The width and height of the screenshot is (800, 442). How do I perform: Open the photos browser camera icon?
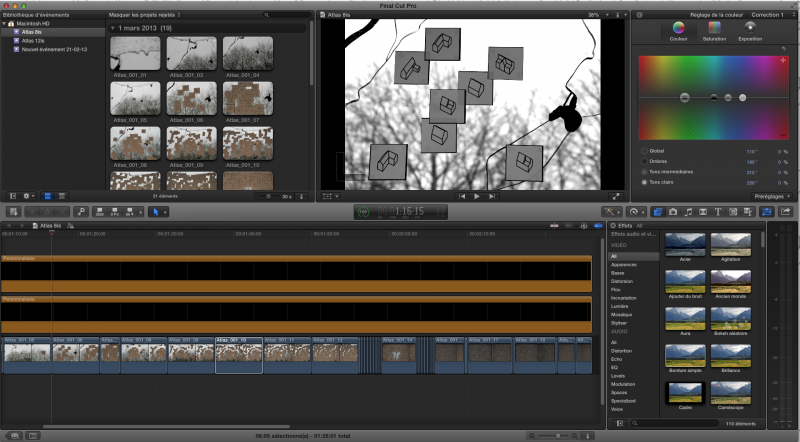(x=674, y=212)
